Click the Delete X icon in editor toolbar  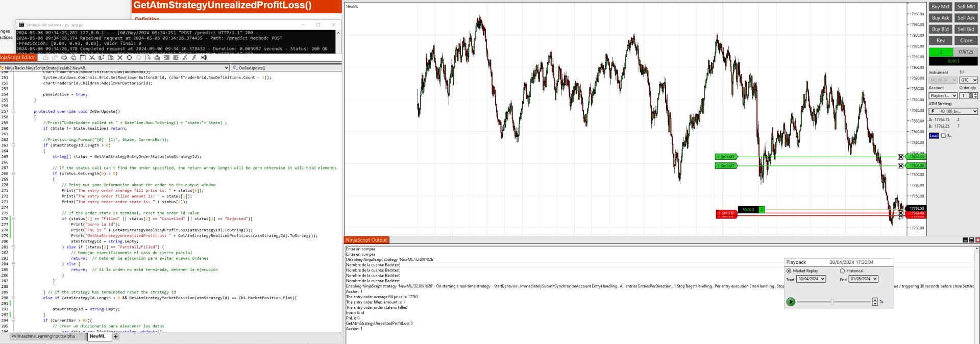tap(120, 58)
